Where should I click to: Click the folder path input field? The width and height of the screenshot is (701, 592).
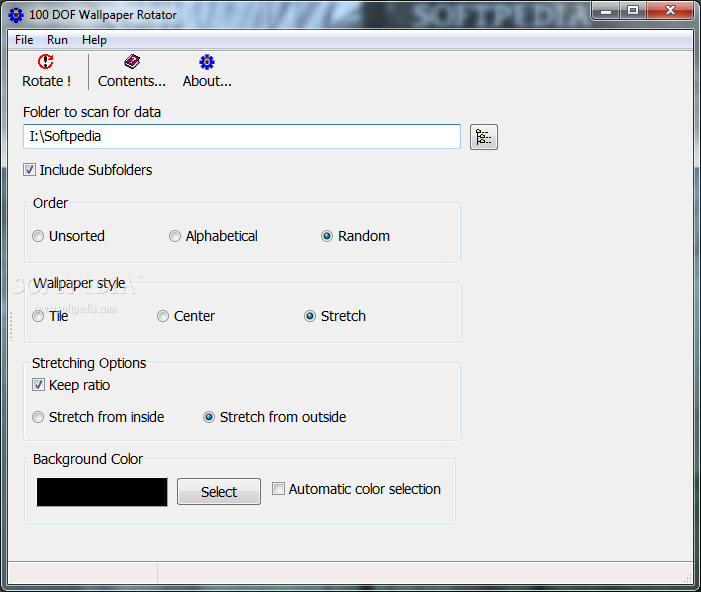click(x=242, y=136)
